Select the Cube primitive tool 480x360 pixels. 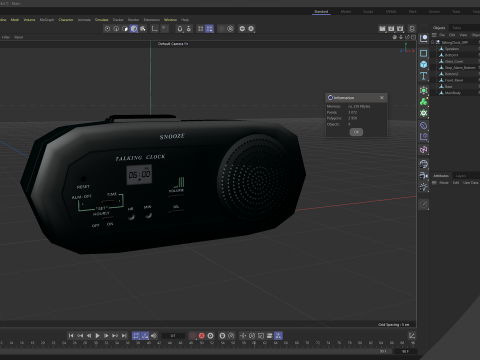coord(424,65)
